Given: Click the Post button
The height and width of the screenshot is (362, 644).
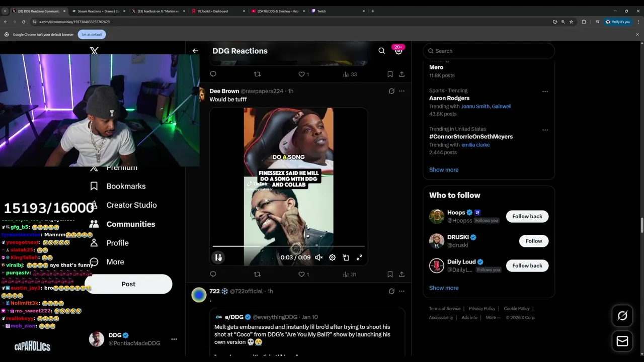Looking at the screenshot, I should (x=128, y=284).
